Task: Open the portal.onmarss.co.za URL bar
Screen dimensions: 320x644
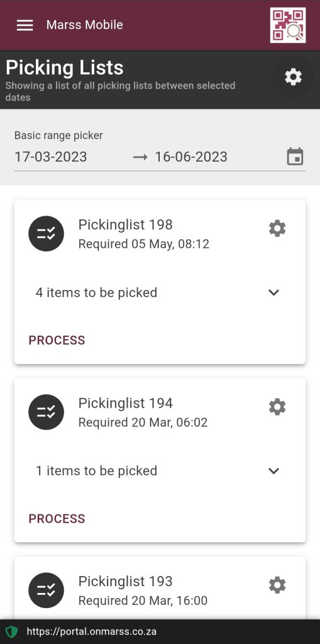Action: click(x=92, y=631)
